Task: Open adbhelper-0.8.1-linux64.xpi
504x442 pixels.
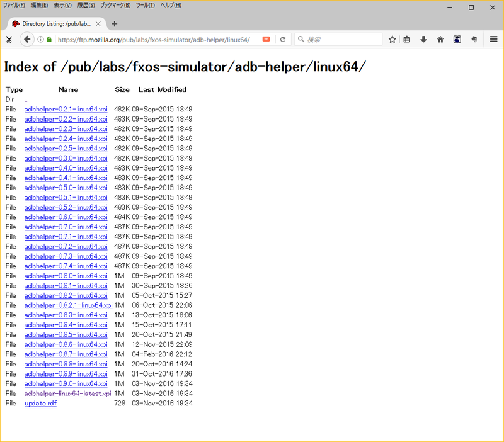Action: [x=66, y=286]
